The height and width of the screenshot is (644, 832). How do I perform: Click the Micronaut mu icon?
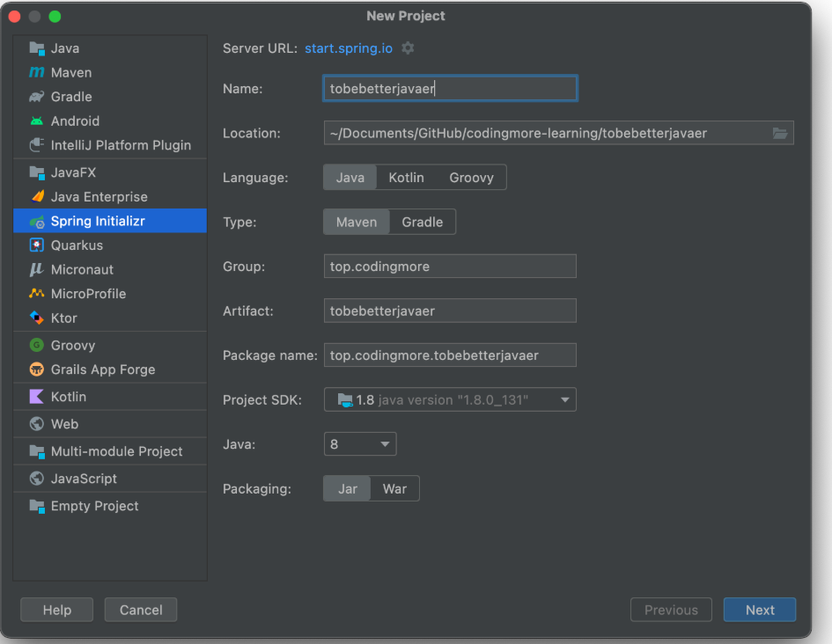(36, 270)
